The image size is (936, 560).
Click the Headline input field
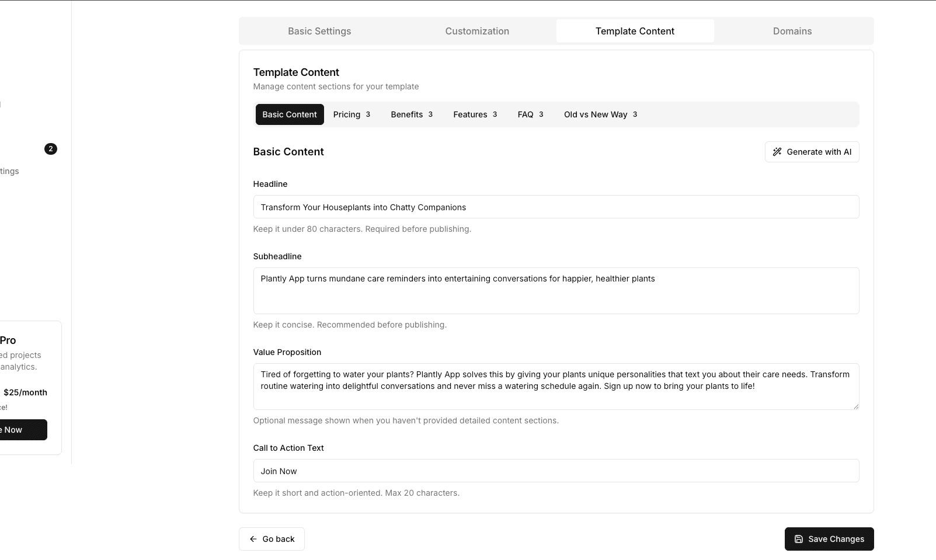coord(556,207)
